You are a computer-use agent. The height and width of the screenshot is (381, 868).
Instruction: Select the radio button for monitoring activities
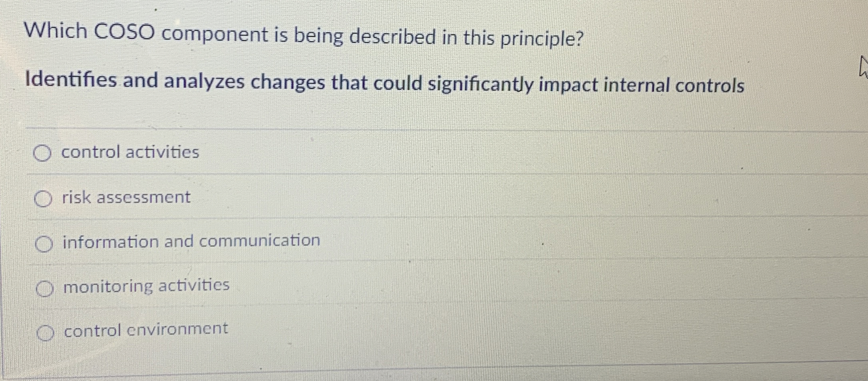pyautogui.click(x=44, y=287)
